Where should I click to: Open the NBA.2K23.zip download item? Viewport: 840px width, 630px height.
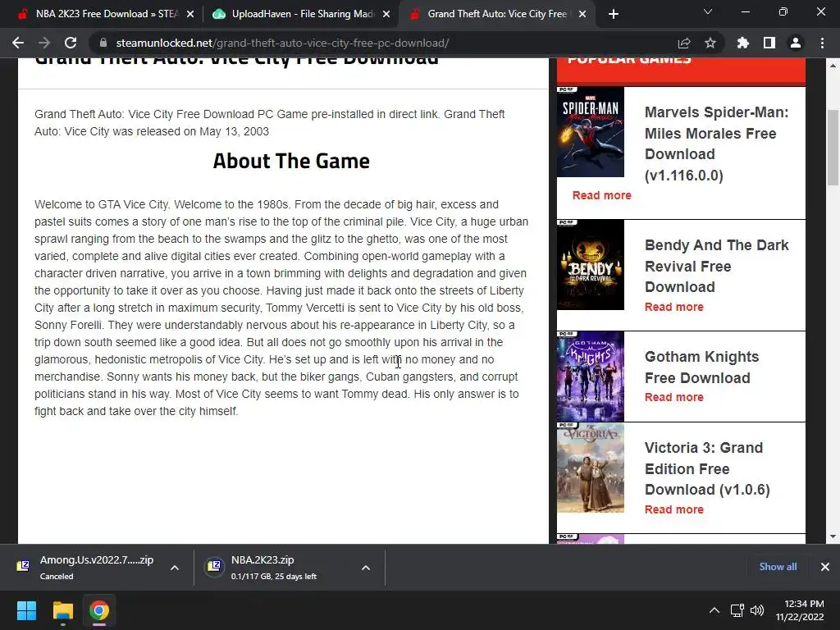tap(279, 567)
